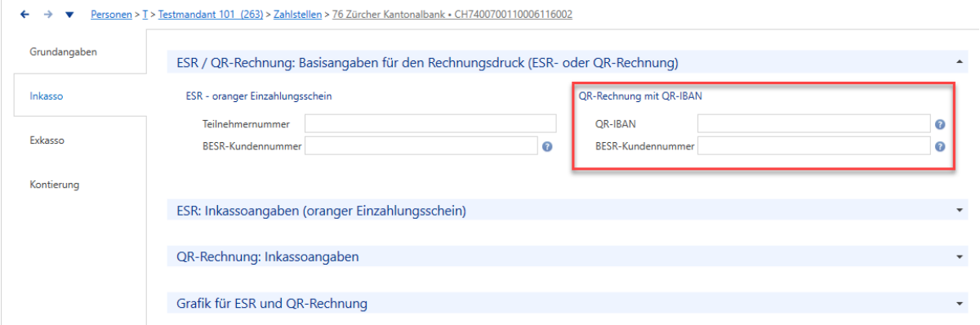
Task: Open the navigation history dropdown triangle
Action: (69, 15)
